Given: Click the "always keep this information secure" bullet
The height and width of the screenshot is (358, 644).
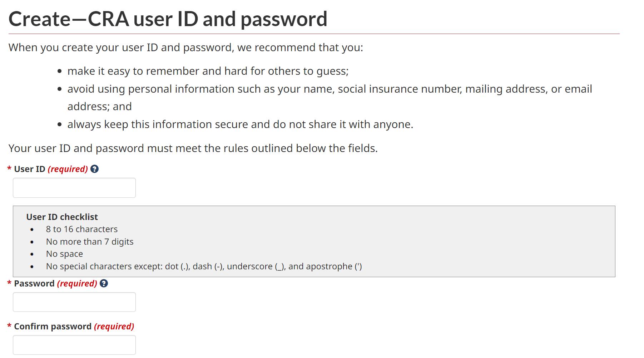Looking at the screenshot, I should pyautogui.click(x=240, y=124).
